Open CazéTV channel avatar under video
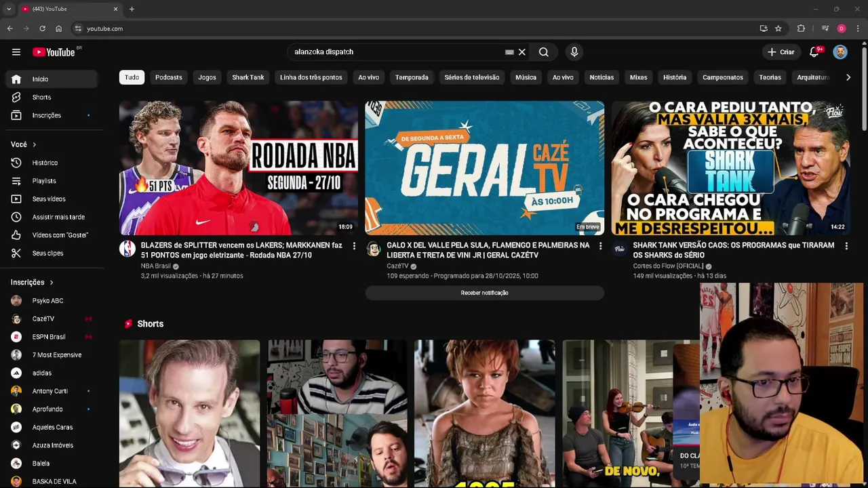Screen dimensions: 868x488 (374, 249)
